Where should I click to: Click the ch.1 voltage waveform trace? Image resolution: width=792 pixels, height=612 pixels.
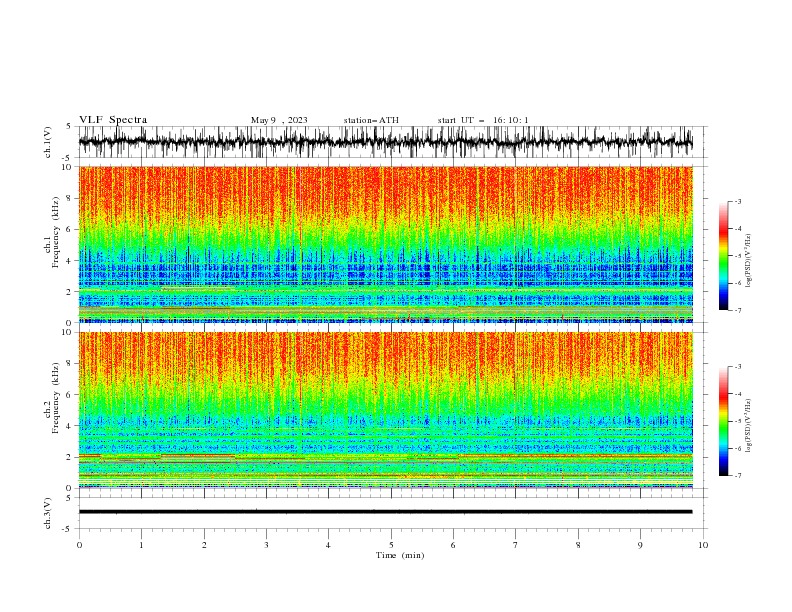pos(385,142)
